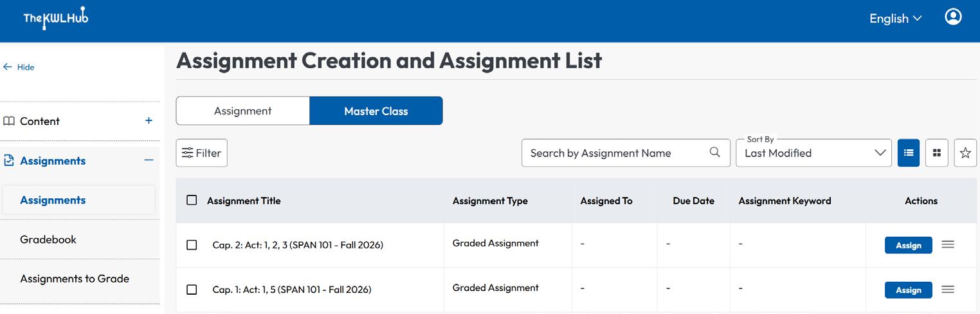
Task: Check the Cap. 1: Act: 1, 5 checkbox
Action: tap(192, 290)
